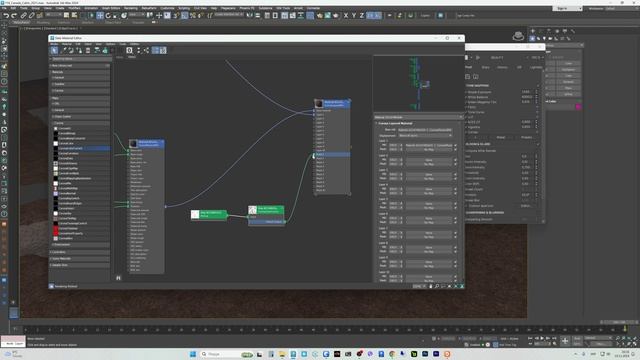The width and height of the screenshot is (640, 360).
Task: Toggle Simple Exposure checkbox in VFB window
Action: click(466, 92)
